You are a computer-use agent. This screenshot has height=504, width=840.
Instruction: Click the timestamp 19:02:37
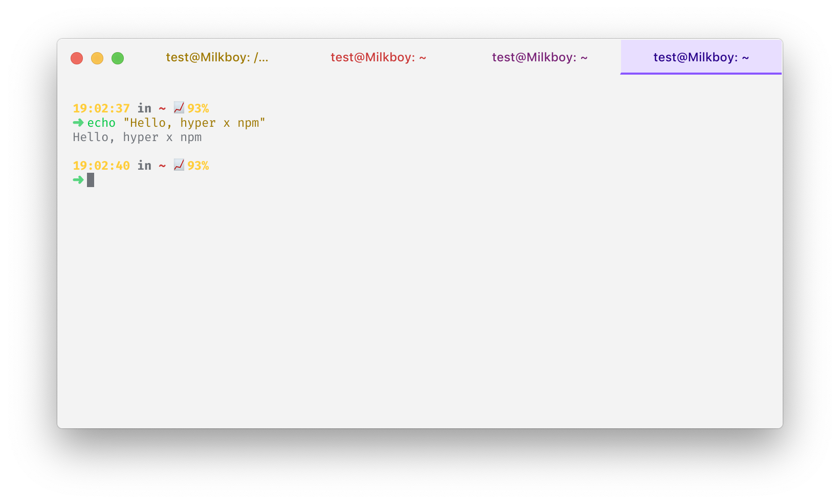click(x=101, y=108)
